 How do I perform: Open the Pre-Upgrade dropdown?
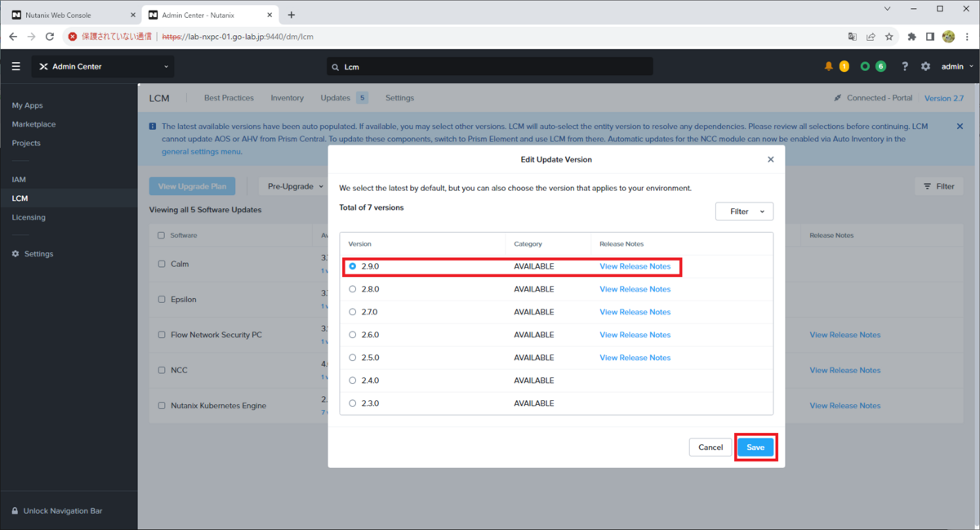point(296,186)
